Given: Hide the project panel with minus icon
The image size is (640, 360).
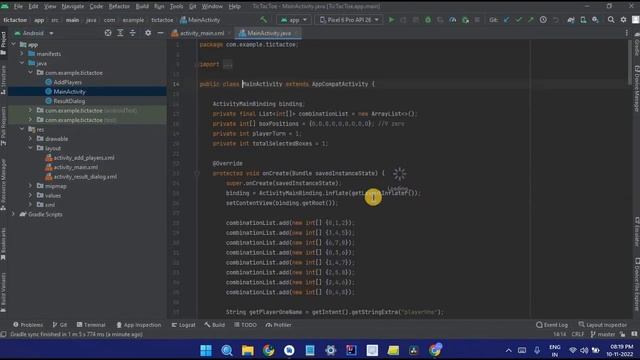Looking at the screenshot, I should (x=160, y=33).
